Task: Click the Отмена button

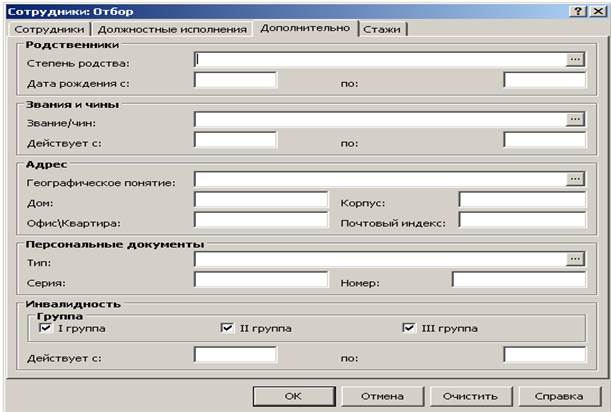Action: pyautogui.click(x=382, y=396)
